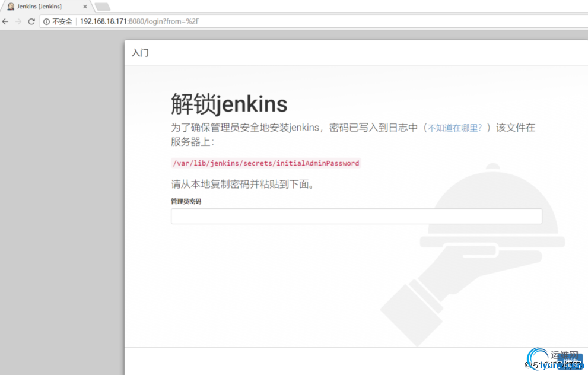Close the Jenkins browser tab
This screenshot has height=375, width=588.
[x=85, y=7]
